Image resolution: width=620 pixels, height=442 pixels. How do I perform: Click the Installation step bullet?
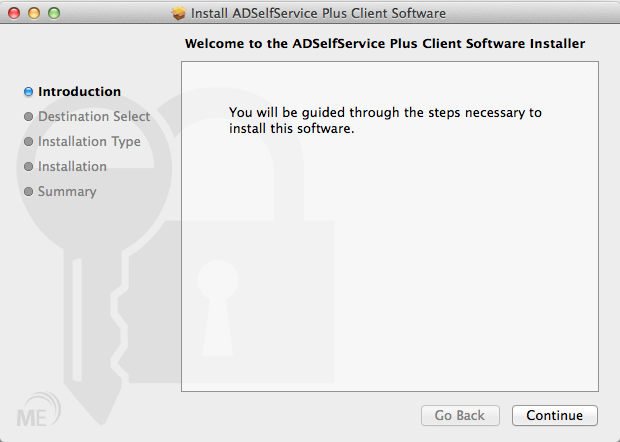click(x=29, y=167)
